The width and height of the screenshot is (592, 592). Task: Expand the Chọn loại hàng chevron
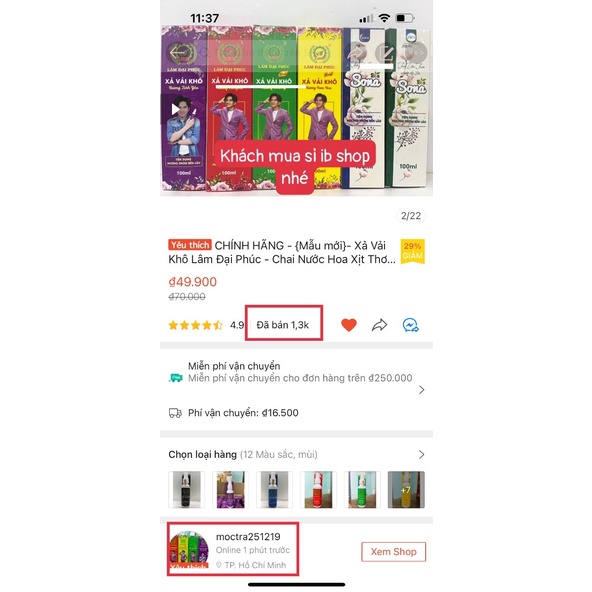[421, 455]
